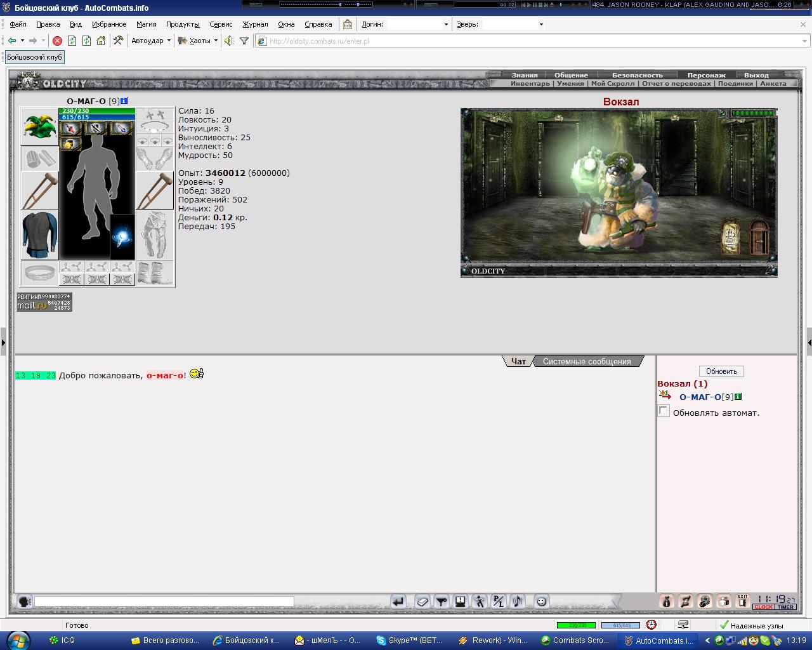Click the green 230/230 health bar in the status bar
This screenshot has width=812, height=650.
pos(576,625)
